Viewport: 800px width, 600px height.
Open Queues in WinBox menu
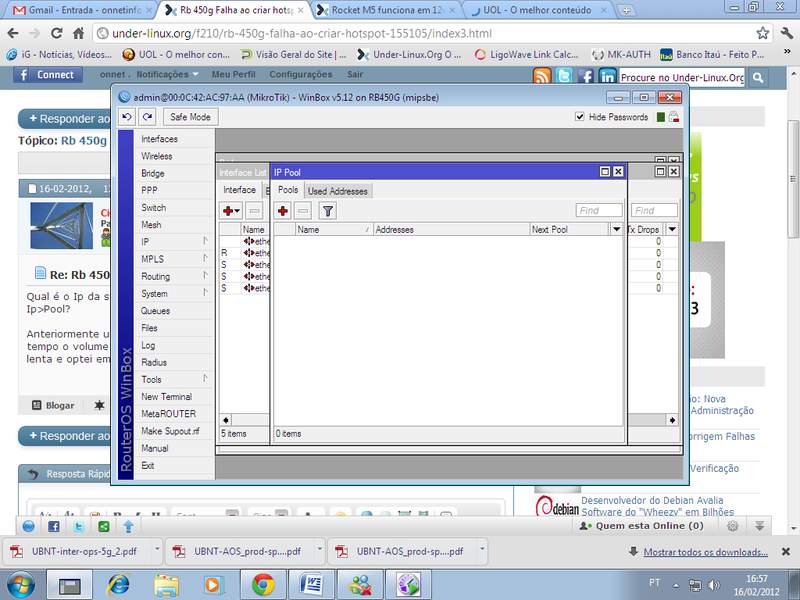coord(174,311)
